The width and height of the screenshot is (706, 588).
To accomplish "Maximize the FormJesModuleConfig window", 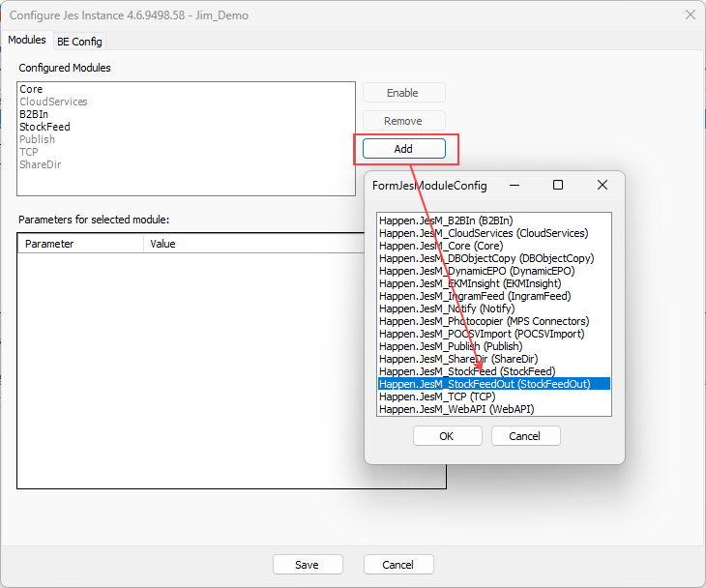I will pyautogui.click(x=558, y=185).
